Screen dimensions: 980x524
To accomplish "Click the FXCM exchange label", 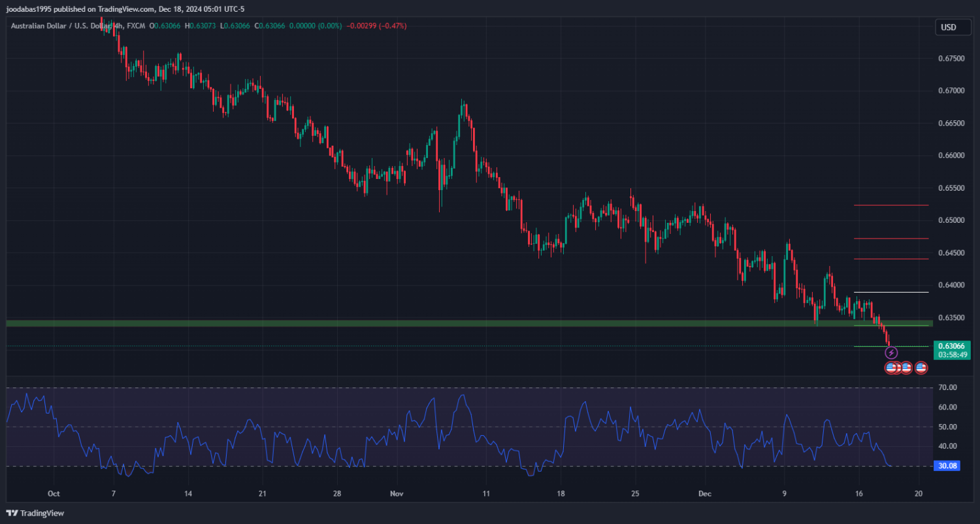I will [x=136, y=26].
